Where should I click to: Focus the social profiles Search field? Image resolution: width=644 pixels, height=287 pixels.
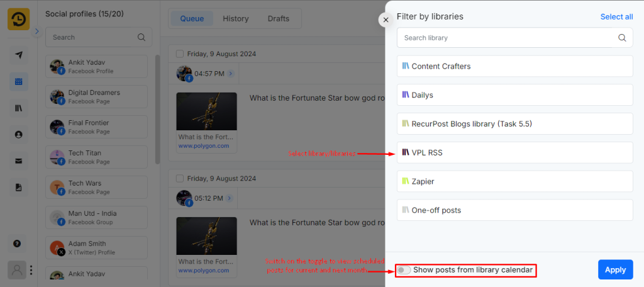click(99, 37)
